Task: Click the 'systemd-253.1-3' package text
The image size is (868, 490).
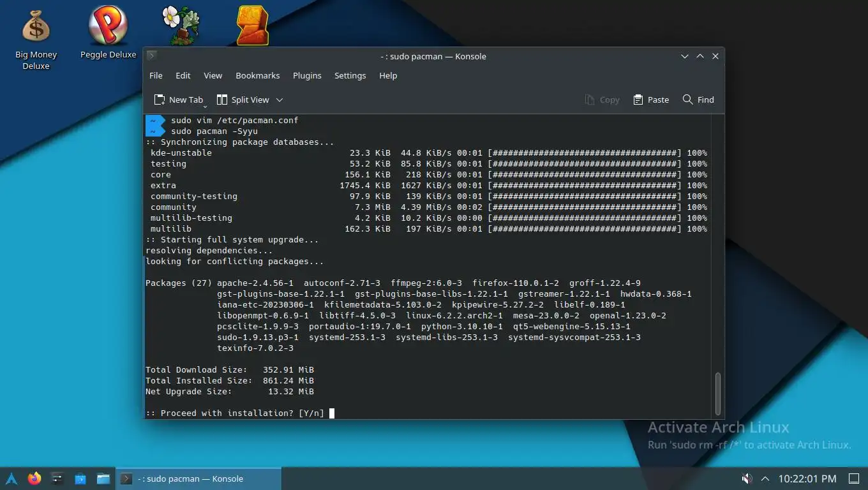Action: pos(347,338)
